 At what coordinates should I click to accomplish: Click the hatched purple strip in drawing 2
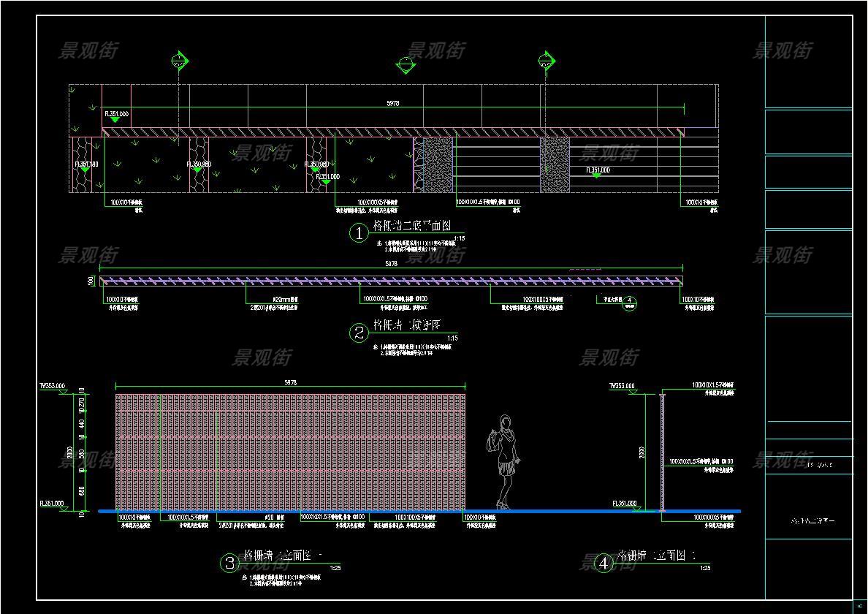pos(392,281)
